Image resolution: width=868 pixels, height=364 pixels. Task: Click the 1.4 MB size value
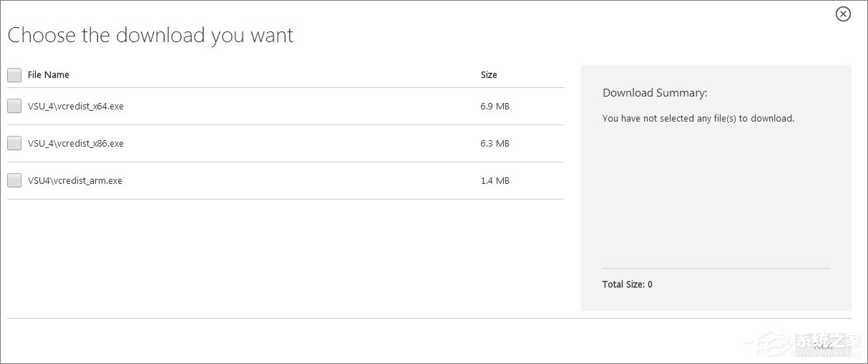click(494, 181)
